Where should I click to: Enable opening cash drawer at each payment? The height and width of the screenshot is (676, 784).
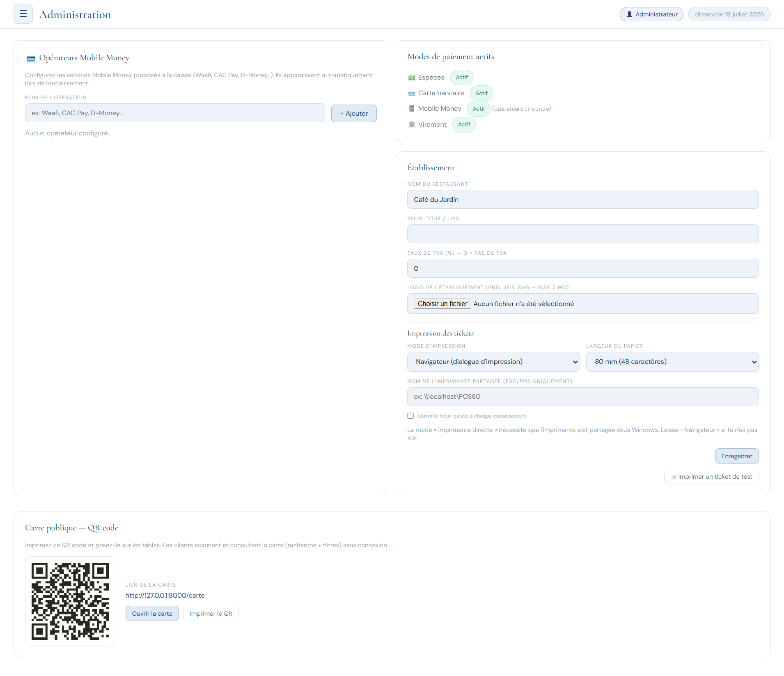tap(410, 416)
